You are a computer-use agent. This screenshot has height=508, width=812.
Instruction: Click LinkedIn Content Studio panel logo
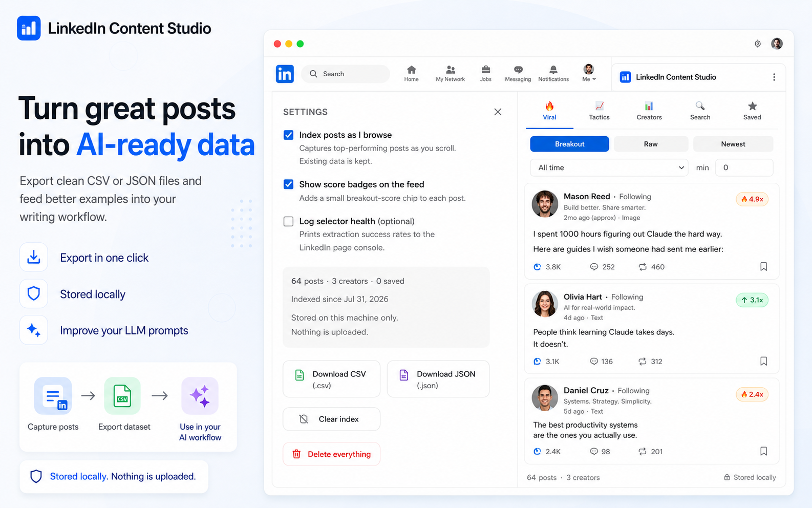pyautogui.click(x=626, y=77)
